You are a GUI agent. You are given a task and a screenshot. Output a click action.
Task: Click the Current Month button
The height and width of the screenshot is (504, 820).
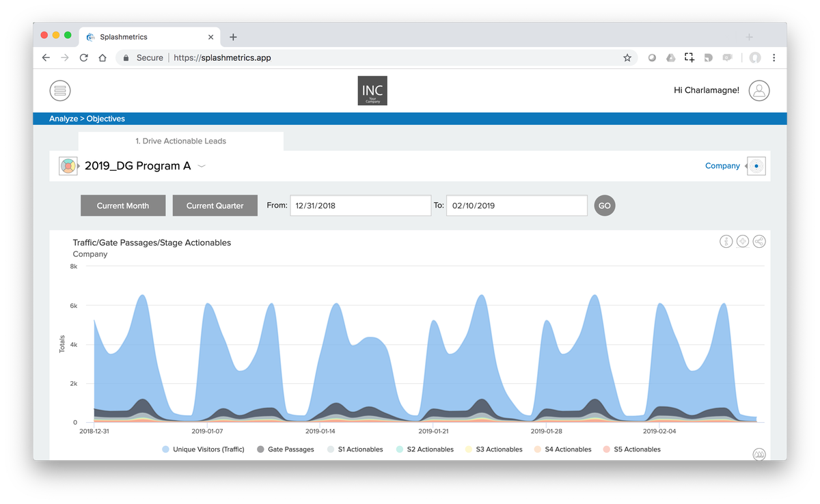tap(123, 206)
